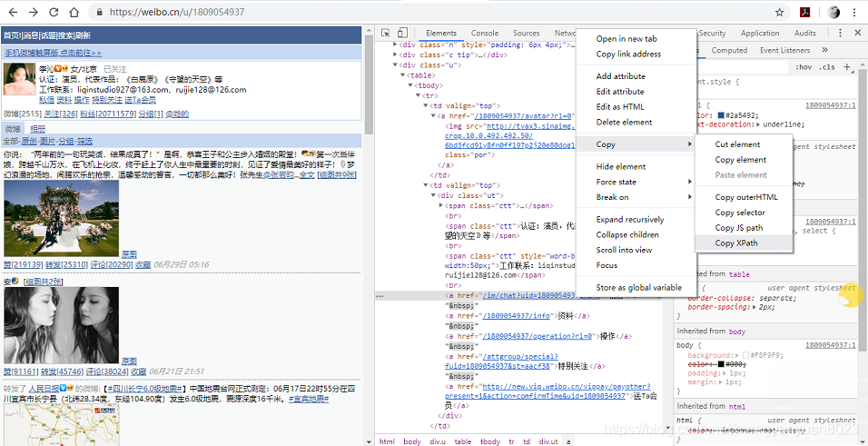The height and width of the screenshot is (446, 868).
Task: Open the Audits tab
Action: 804,34
